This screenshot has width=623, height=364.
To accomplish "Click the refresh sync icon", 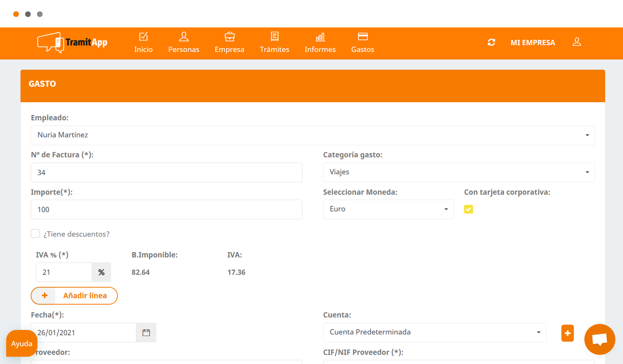I will [x=491, y=42].
